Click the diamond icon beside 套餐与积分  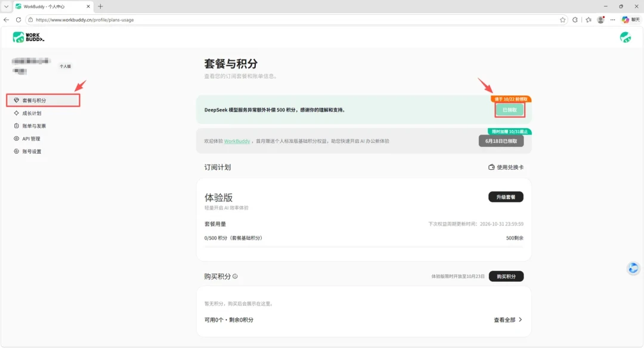click(17, 100)
